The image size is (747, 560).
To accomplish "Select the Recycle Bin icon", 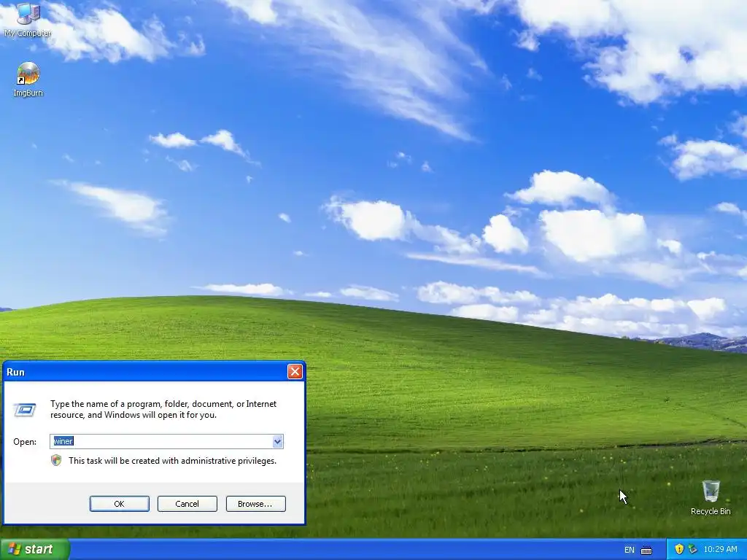I will pyautogui.click(x=711, y=497).
